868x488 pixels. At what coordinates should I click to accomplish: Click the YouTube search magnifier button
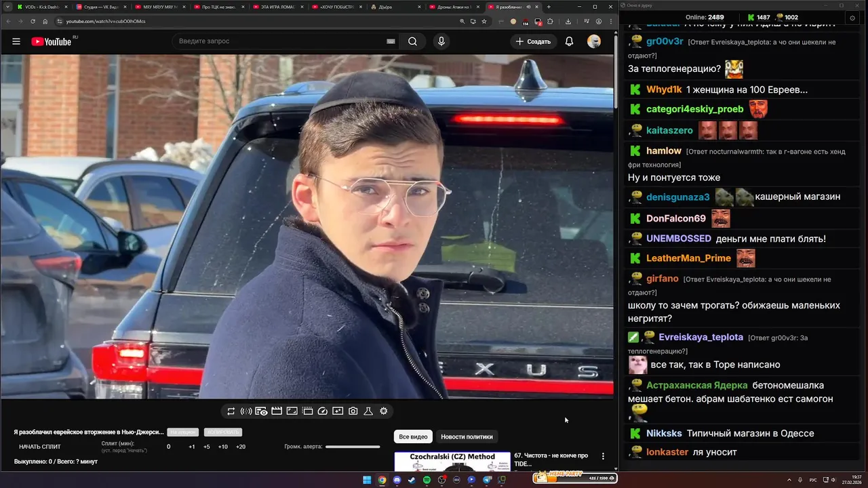412,41
